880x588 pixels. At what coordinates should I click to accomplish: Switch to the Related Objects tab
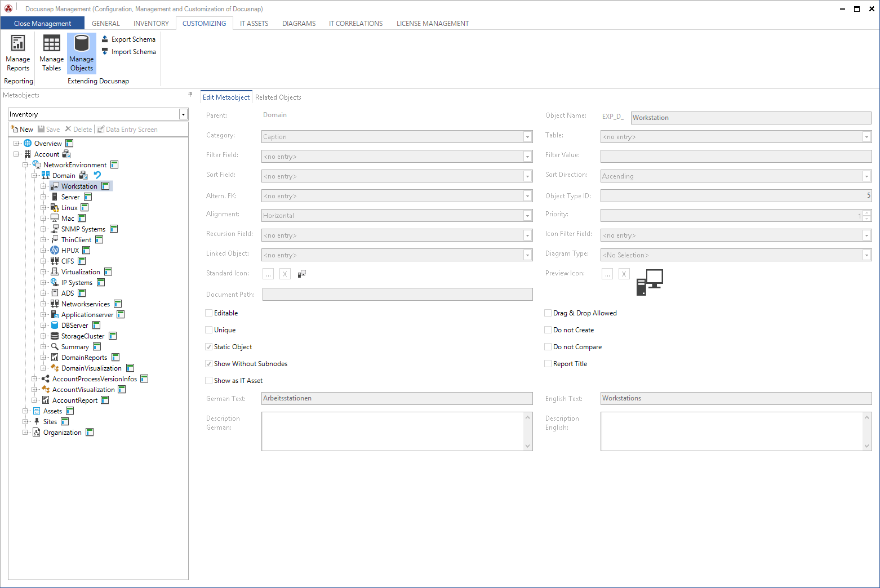pyautogui.click(x=278, y=97)
